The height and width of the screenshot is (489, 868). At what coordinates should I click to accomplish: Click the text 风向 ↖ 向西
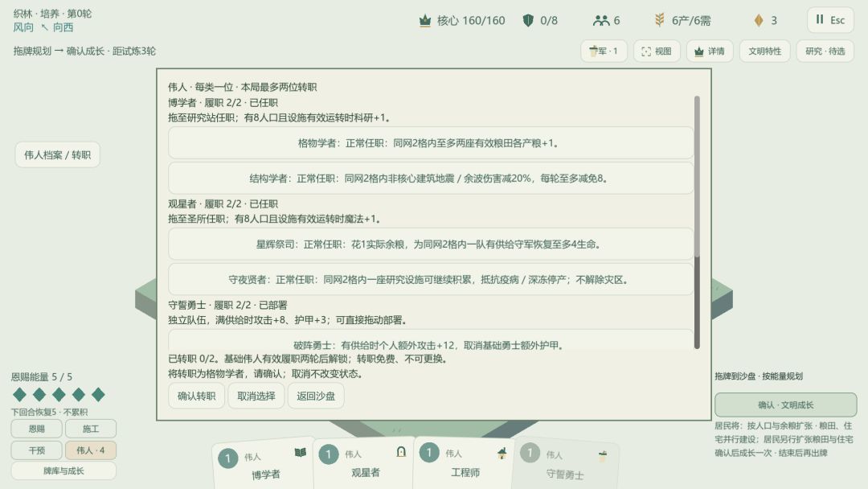click(x=43, y=27)
